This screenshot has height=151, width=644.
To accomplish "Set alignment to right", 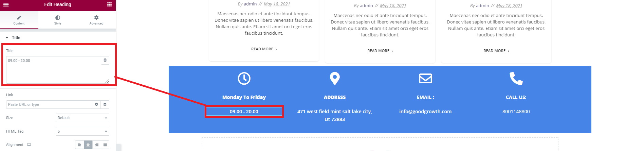I will tap(97, 145).
